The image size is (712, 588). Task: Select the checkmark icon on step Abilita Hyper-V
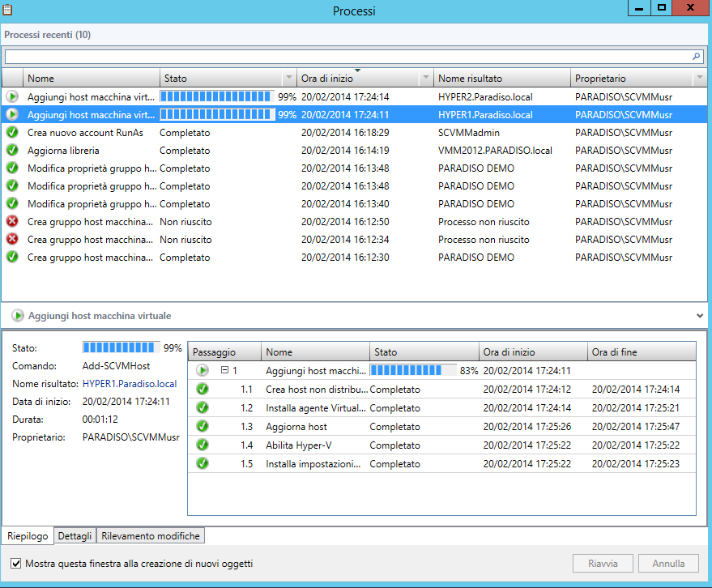(202, 446)
